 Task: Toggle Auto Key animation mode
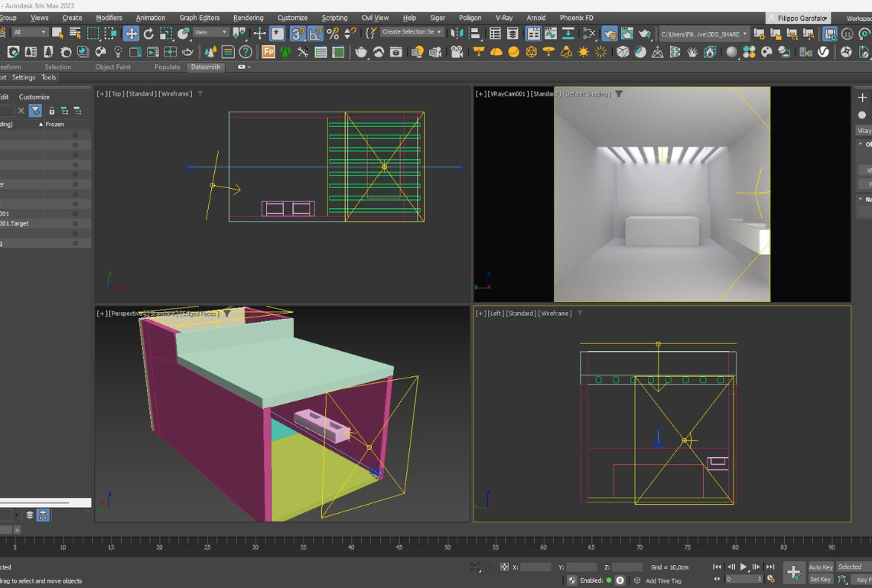point(820,567)
